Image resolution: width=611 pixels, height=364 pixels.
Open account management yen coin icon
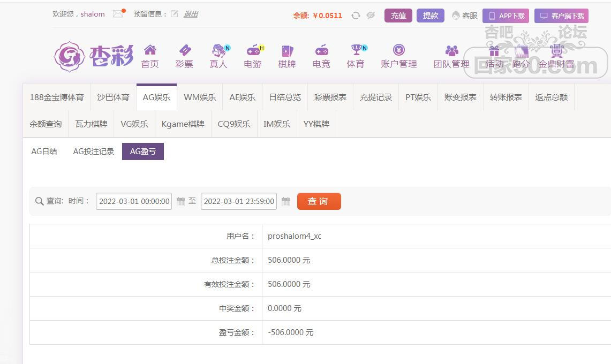(399, 50)
